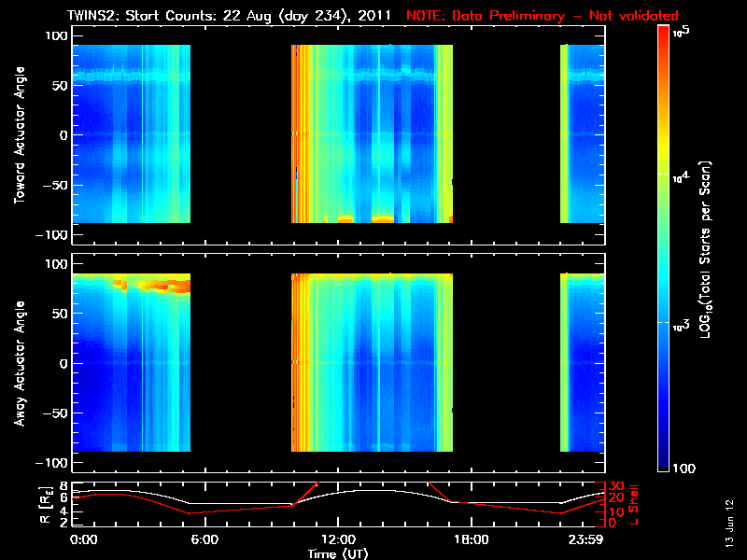Click the "0:00" time tick label
The image size is (747, 560).
coord(83,540)
